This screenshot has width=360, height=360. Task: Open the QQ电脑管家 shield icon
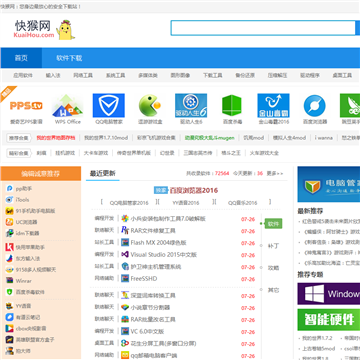coord(109,106)
